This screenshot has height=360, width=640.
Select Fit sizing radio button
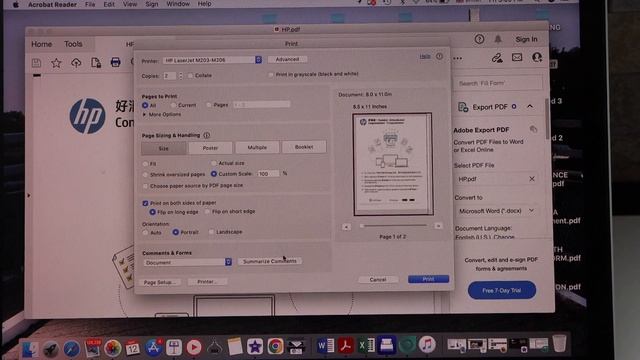click(145, 164)
